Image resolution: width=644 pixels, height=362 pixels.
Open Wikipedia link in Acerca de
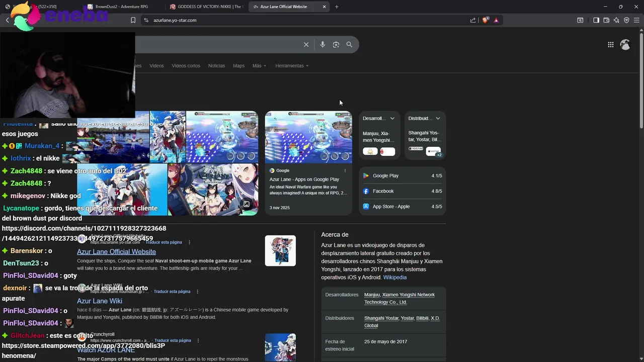[x=395, y=278]
